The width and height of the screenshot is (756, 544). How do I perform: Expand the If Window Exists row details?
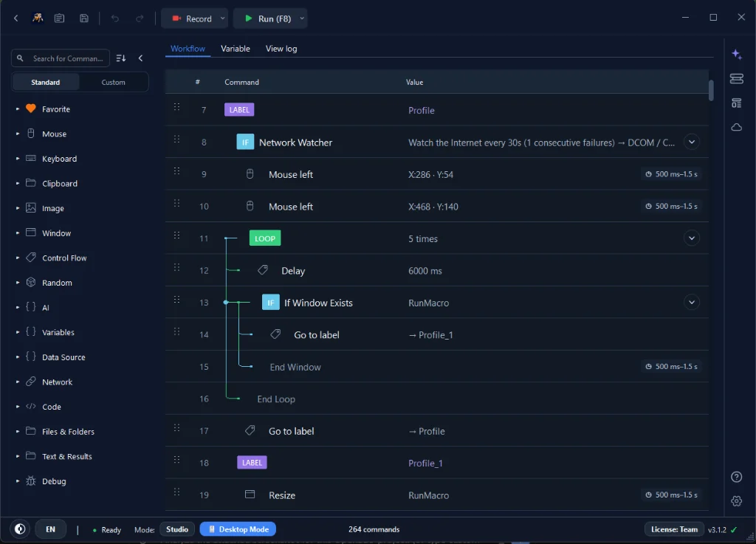coord(691,302)
